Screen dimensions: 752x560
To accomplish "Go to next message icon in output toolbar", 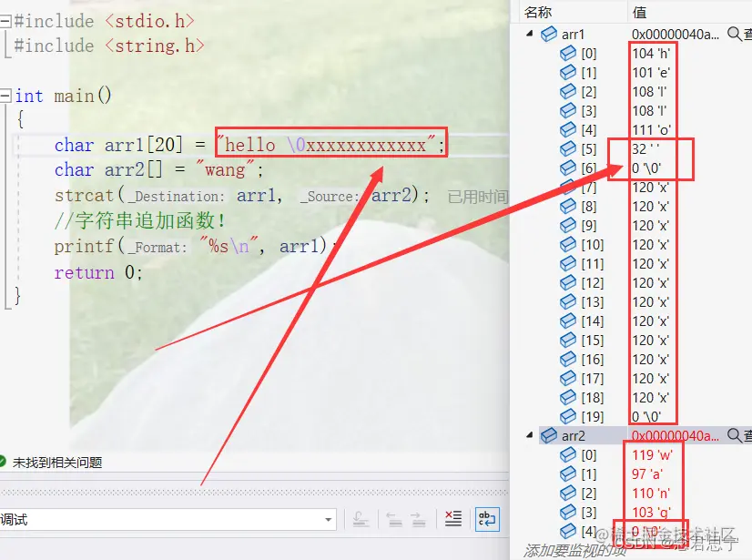I will click(418, 519).
